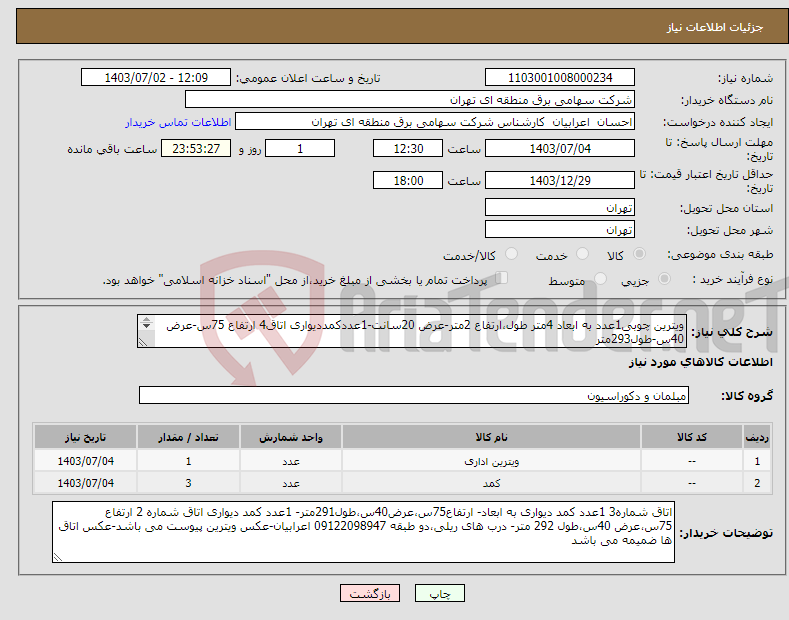Click the announcement date field 1403/07/02 - 12:09
The width and height of the screenshot is (789, 620).
(x=156, y=78)
